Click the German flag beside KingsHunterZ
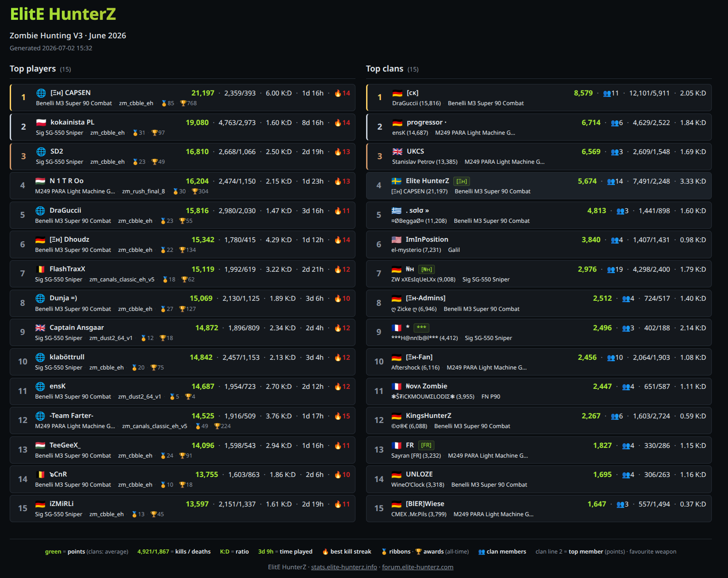 tap(397, 416)
